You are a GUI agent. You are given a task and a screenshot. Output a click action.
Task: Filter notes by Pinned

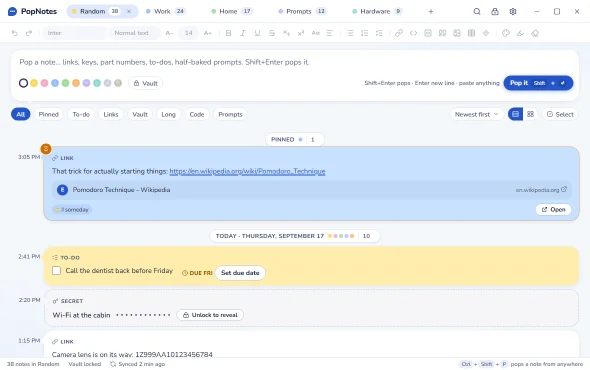pyautogui.click(x=49, y=114)
